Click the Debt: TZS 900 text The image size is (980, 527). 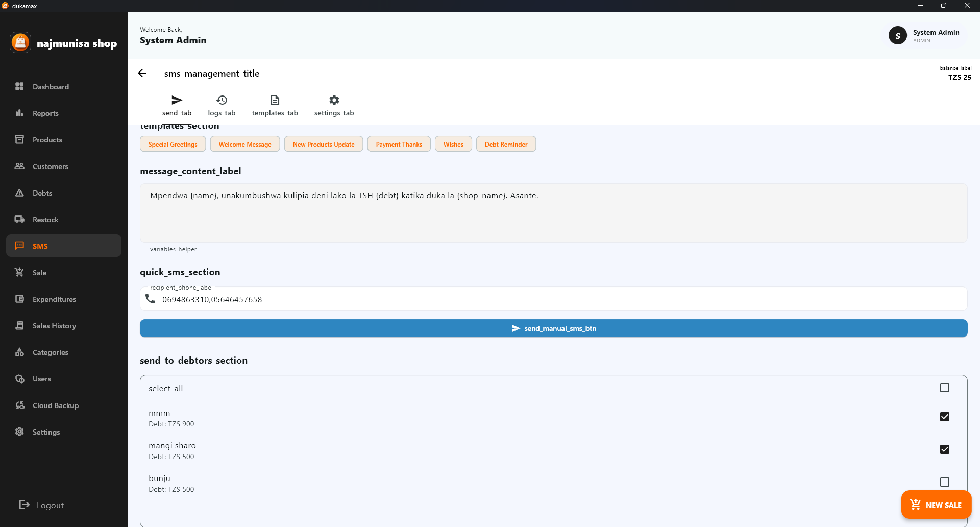coord(171,424)
